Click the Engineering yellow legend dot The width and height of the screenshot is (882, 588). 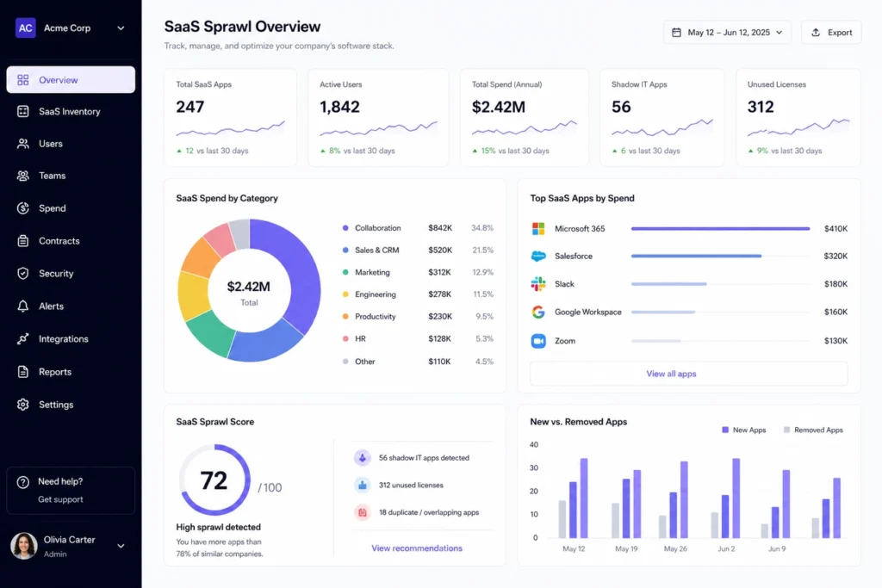(x=345, y=294)
